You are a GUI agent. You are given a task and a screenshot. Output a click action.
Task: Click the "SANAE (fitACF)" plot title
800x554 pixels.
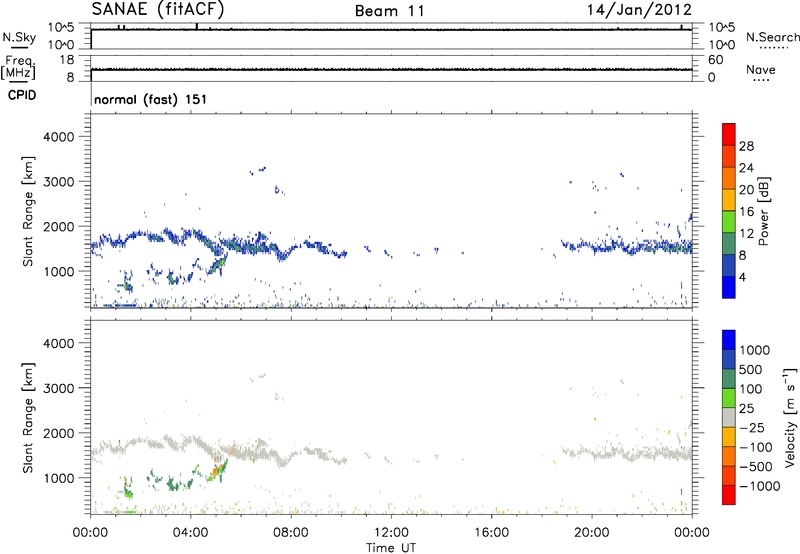click(x=158, y=10)
